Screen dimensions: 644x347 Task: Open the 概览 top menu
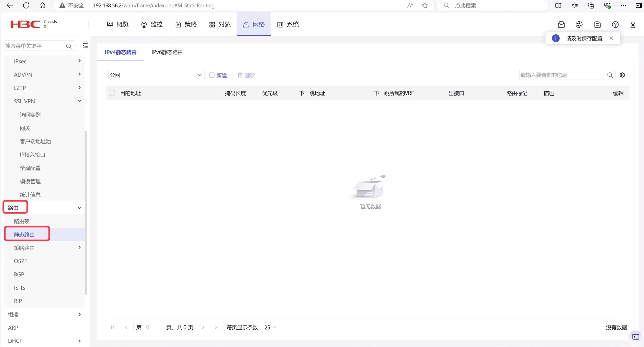[118, 24]
